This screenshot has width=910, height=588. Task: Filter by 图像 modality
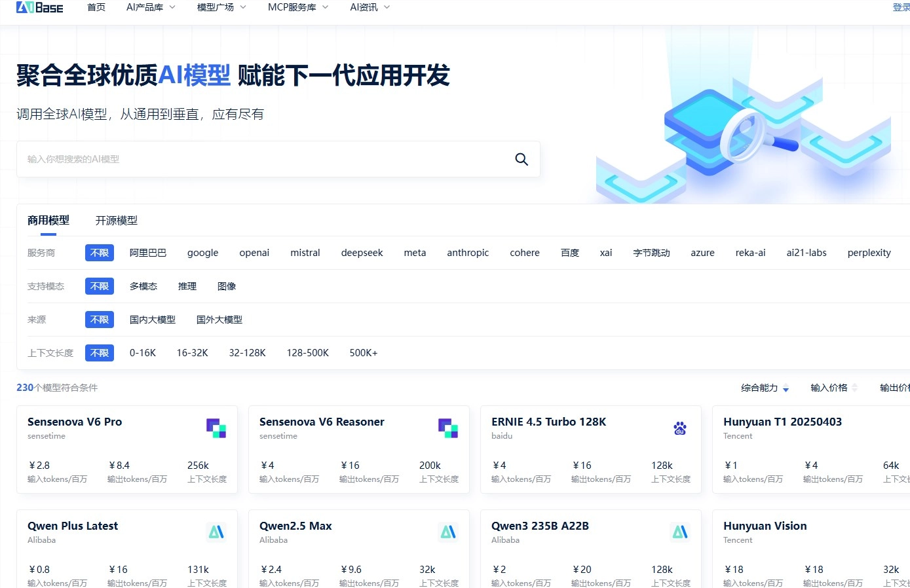coord(227,286)
